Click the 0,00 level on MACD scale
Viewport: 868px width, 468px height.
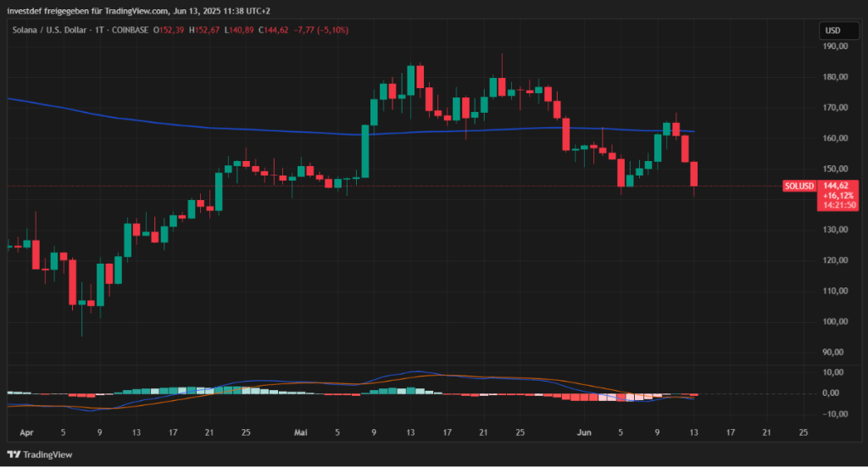point(834,393)
